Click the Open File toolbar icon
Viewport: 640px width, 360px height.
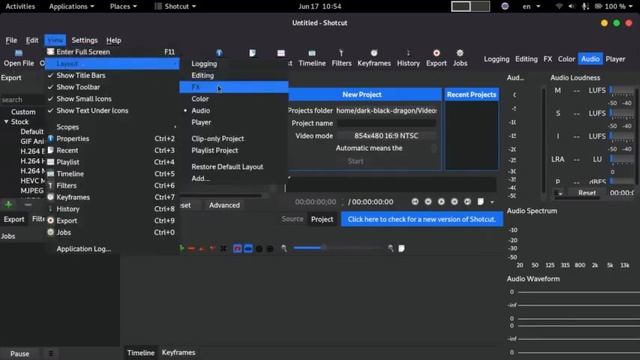[x=19, y=53]
